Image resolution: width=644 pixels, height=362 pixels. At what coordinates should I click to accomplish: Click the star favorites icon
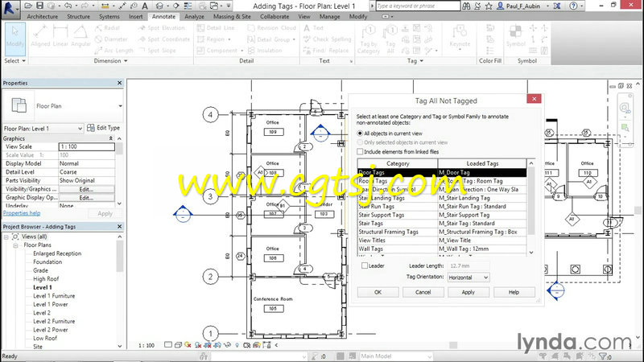click(489, 6)
